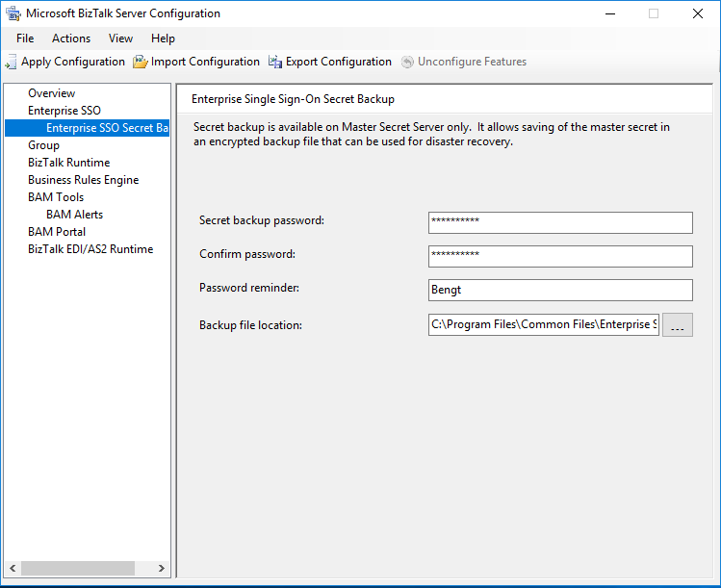Select BAM Alerts tree node
Viewport: 721px width, 588px height.
click(74, 215)
